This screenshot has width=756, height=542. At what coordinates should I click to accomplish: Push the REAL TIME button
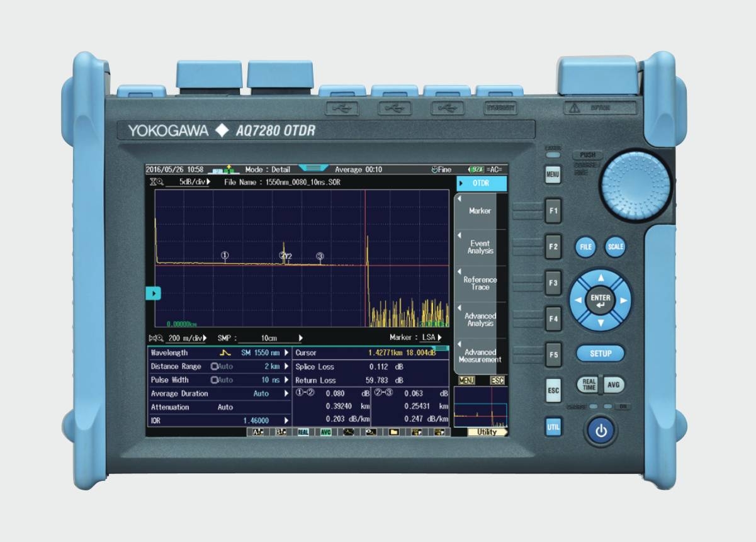[x=589, y=385]
